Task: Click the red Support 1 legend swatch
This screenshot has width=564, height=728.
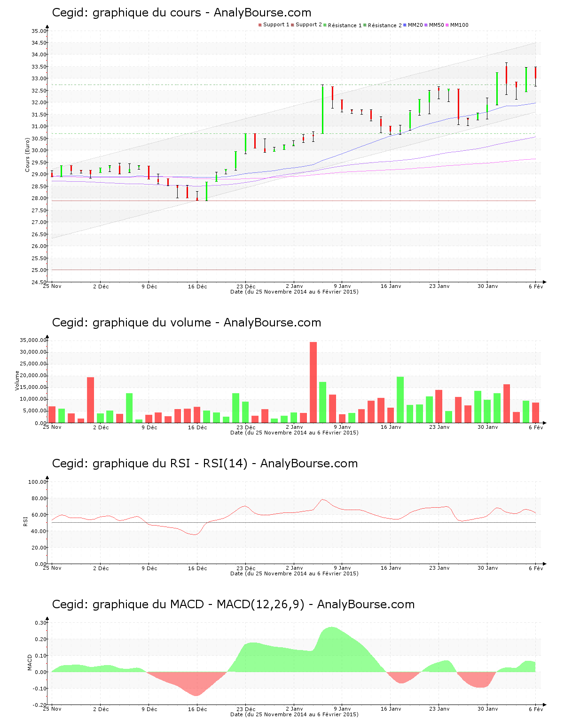Action: coord(260,25)
